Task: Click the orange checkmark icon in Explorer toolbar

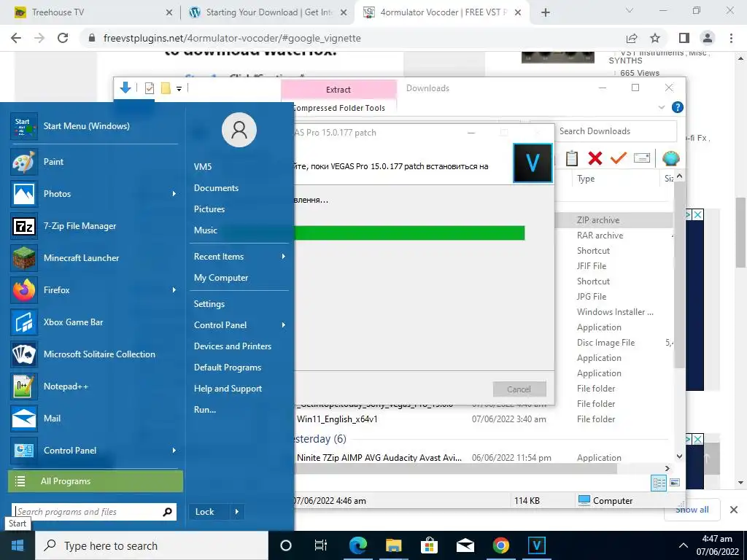Action: tap(619, 158)
